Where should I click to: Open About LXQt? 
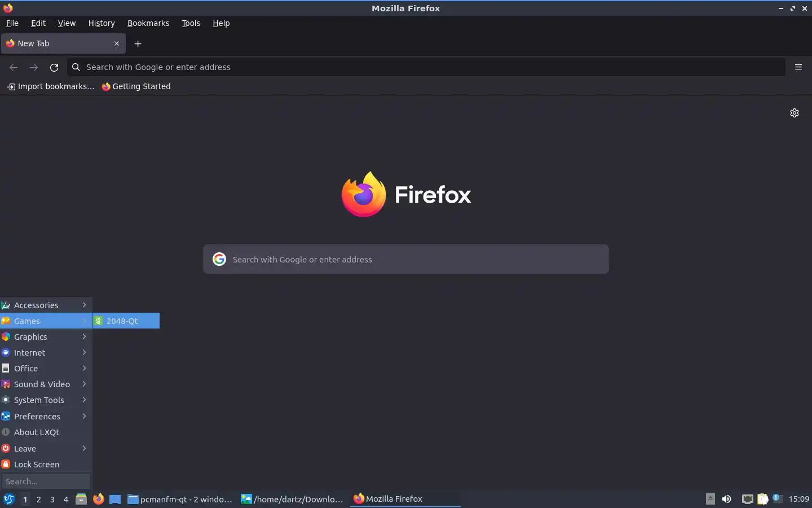coord(46,432)
